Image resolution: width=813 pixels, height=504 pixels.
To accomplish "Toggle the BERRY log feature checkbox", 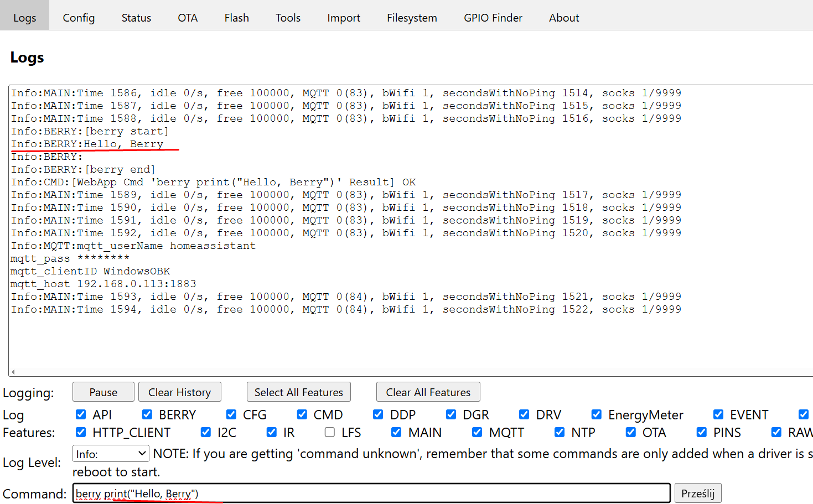I will coord(147,414).
